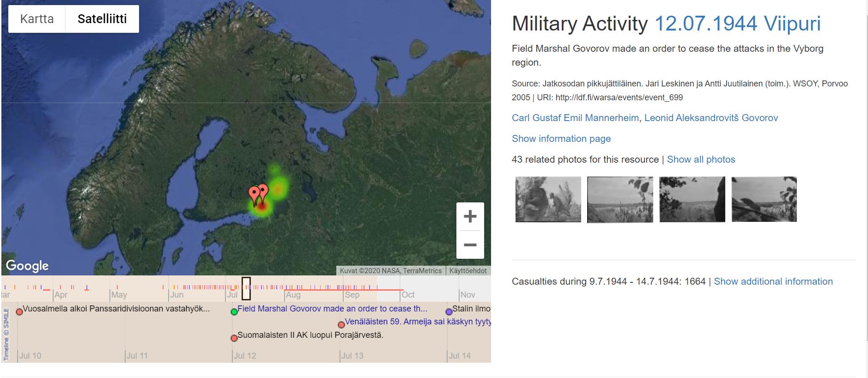Select Venäläisten 59. Armeija timeline event
This screenshot has height=378, width=868.
(x=418, y=322)
